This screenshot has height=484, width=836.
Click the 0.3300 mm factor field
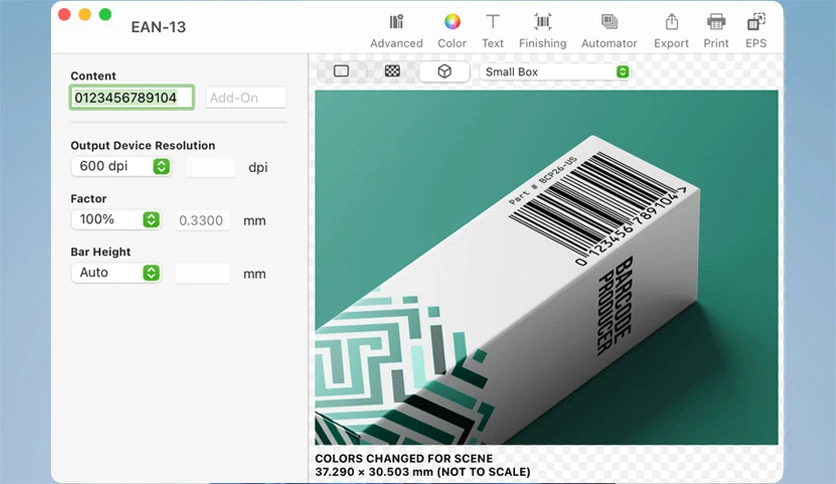203,220
